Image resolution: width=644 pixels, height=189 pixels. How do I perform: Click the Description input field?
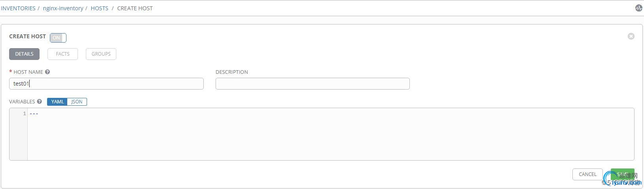(313, 84)
